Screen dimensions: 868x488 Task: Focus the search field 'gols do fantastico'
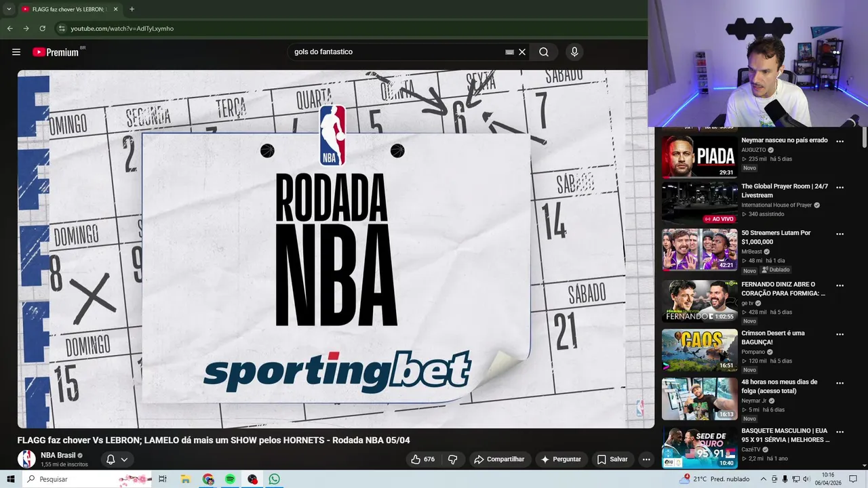pos(397,52)
